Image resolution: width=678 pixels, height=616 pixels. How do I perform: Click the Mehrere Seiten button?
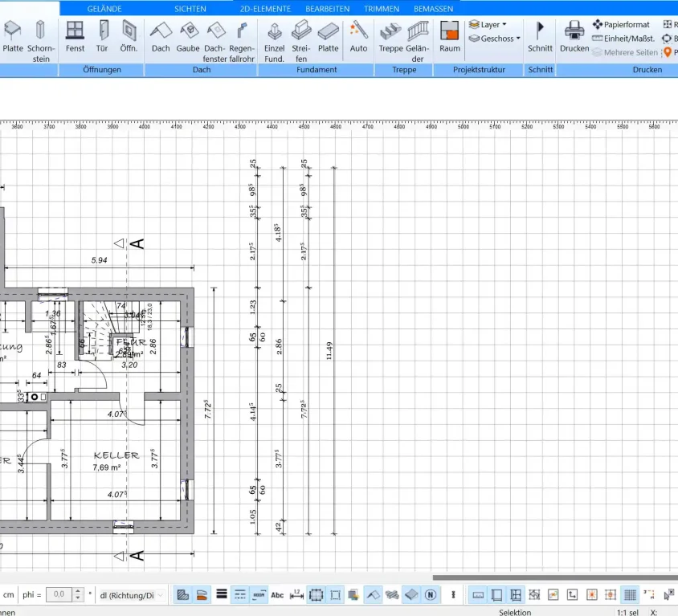click(x=625, y=52)
